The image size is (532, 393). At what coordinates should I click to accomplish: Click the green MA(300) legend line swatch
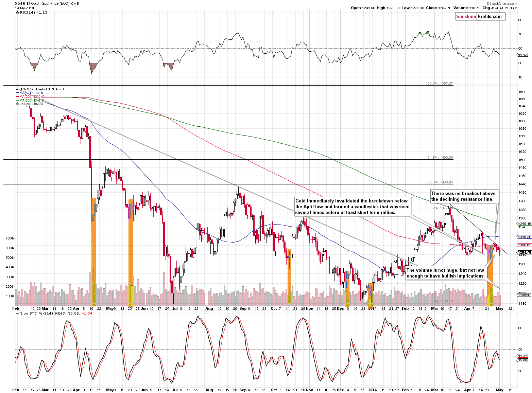17,101
